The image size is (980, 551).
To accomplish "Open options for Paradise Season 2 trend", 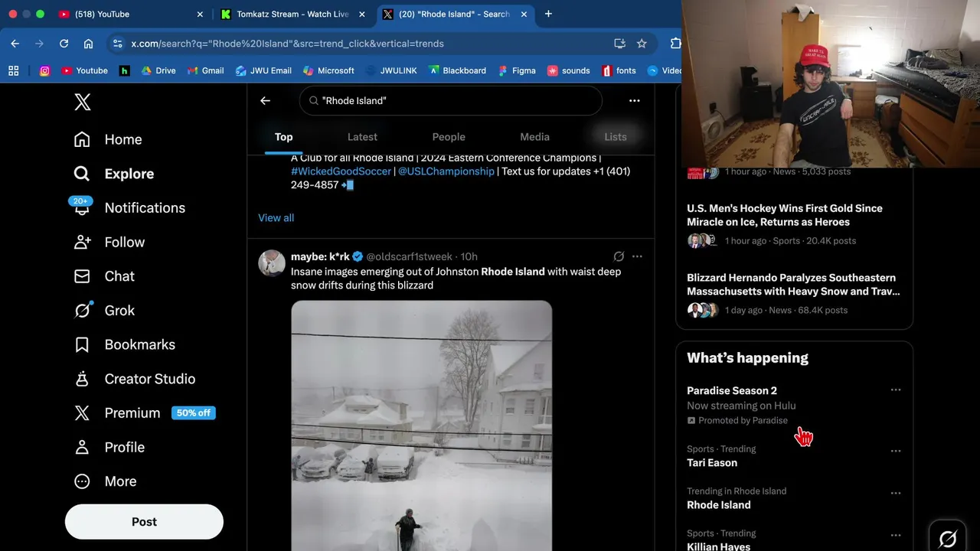I will pyautogui.click(x=896, y=390).
